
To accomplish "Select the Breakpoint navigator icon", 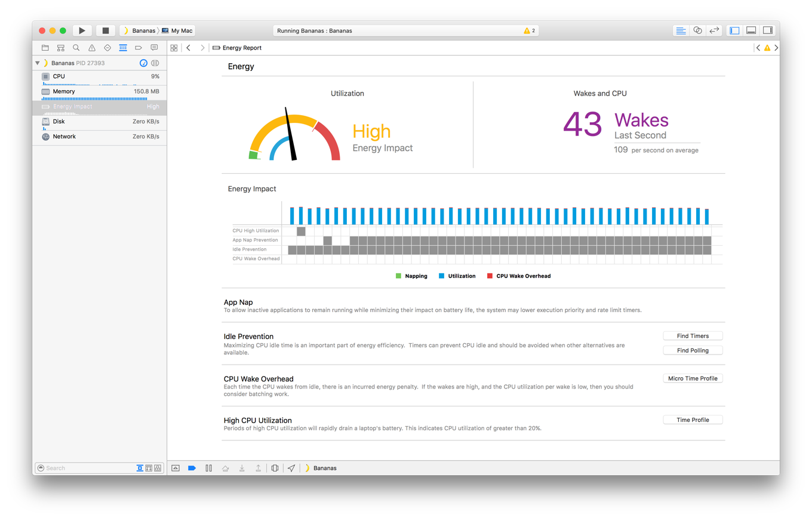I will [x=138, y=48].
